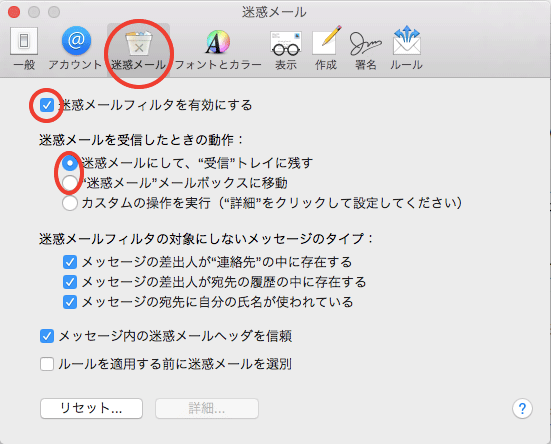
Task: Open the 一般 (General) preferences pane
Action: click(24, 49)
